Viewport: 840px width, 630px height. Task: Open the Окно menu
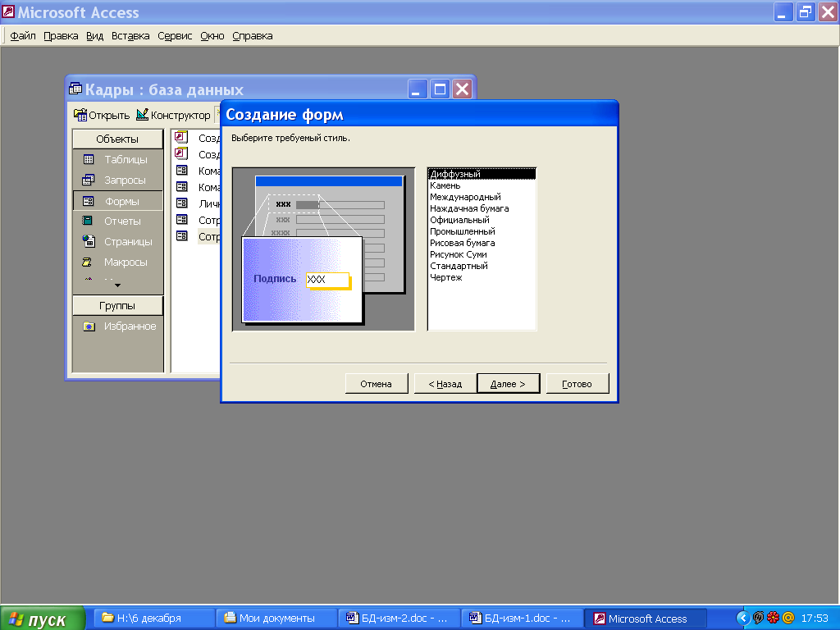coord(212,36)
